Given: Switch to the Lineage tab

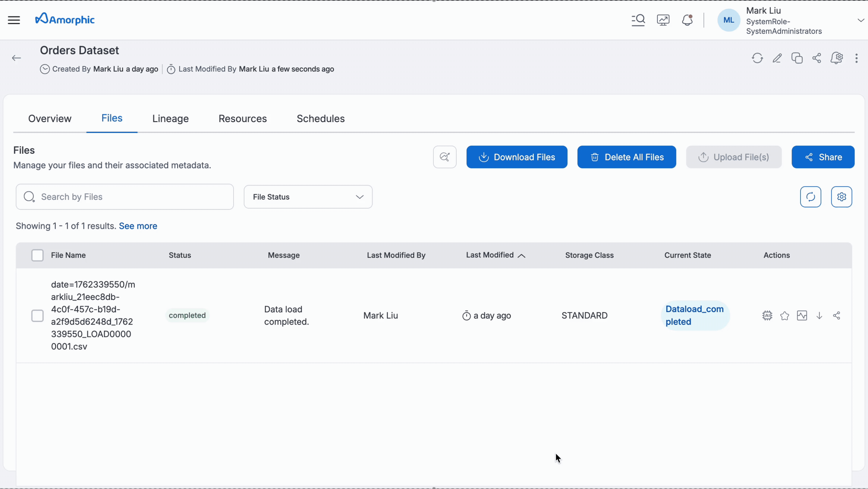Looking at the screenshot, I should [x=170, y=118].
